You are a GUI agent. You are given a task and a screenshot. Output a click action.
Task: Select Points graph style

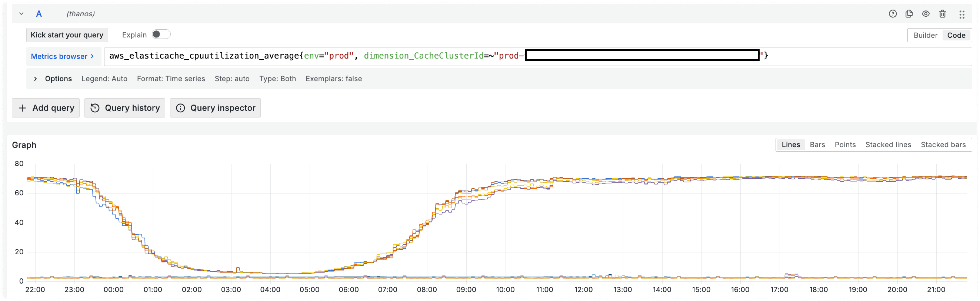tap(845, 145)
